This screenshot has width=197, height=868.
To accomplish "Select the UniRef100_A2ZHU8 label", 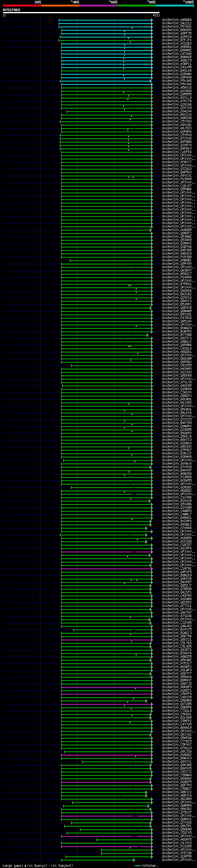I will click(177, 91).
